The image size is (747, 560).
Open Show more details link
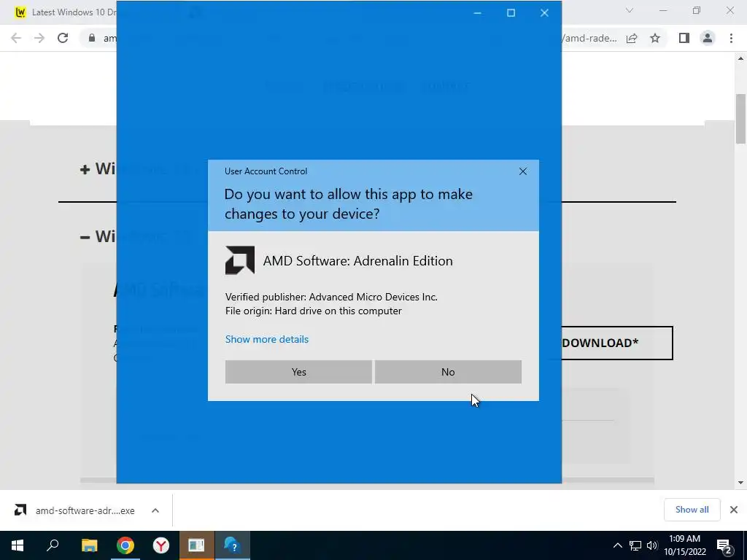(267, 339)
